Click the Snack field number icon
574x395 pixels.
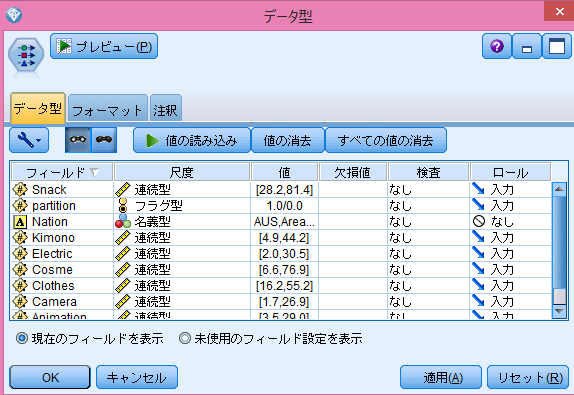(x=20, y=190)
